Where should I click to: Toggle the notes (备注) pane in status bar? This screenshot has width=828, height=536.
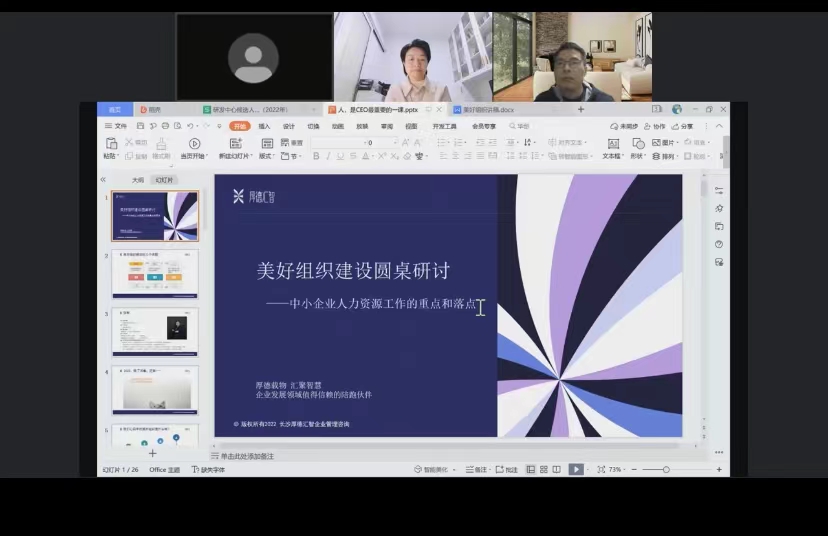[476, 469]
